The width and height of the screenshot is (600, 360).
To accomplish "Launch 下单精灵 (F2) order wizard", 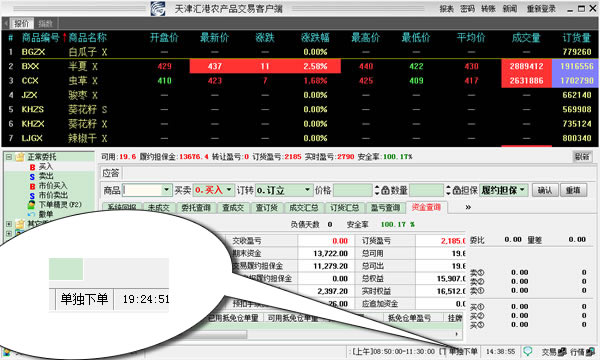I will pos(60,204).
